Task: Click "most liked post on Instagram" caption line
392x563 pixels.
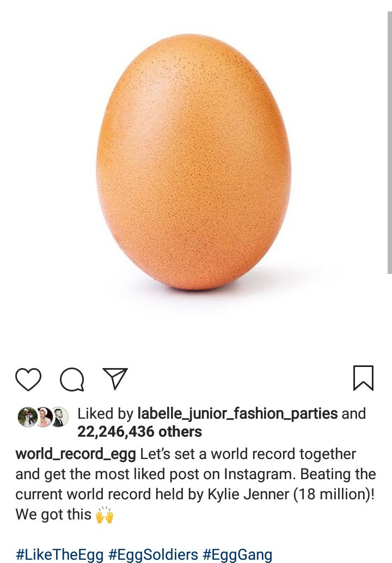Action: coord(195,474)
